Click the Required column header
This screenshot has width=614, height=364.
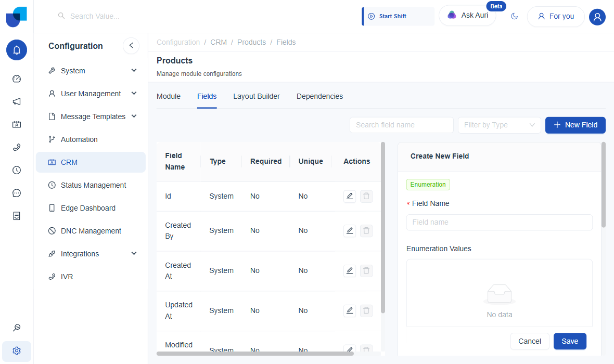266,161
